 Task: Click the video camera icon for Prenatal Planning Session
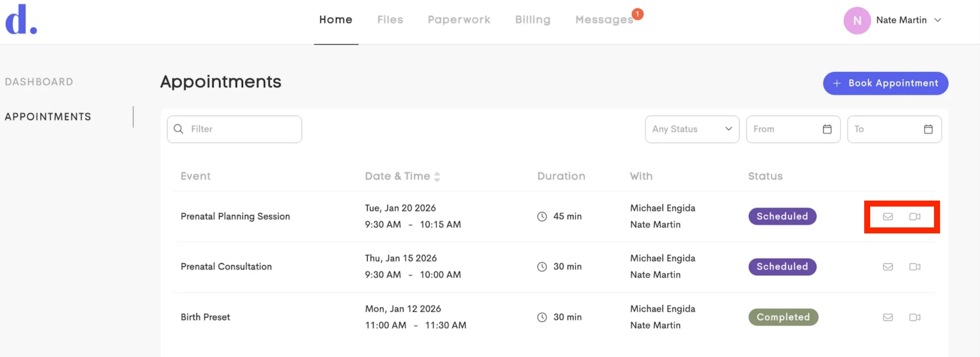tap(915, 217)
